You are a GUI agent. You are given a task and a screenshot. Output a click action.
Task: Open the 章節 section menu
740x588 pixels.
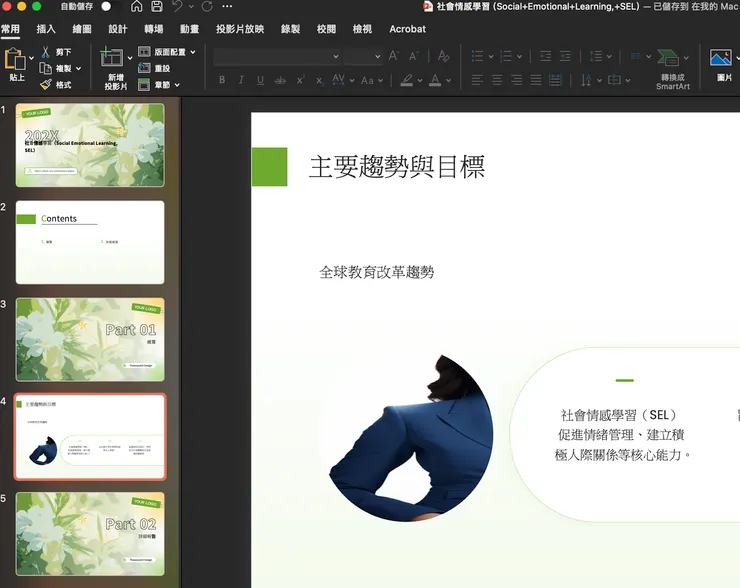(x=159, y=85)
